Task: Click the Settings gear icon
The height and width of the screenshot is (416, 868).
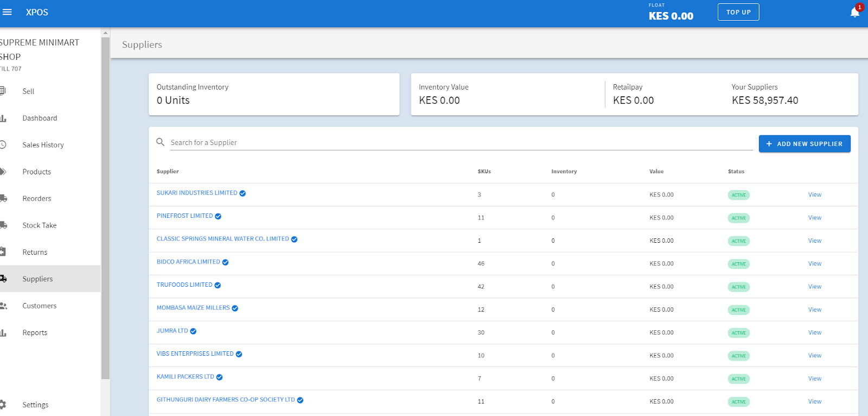Action: coord(3,405)
